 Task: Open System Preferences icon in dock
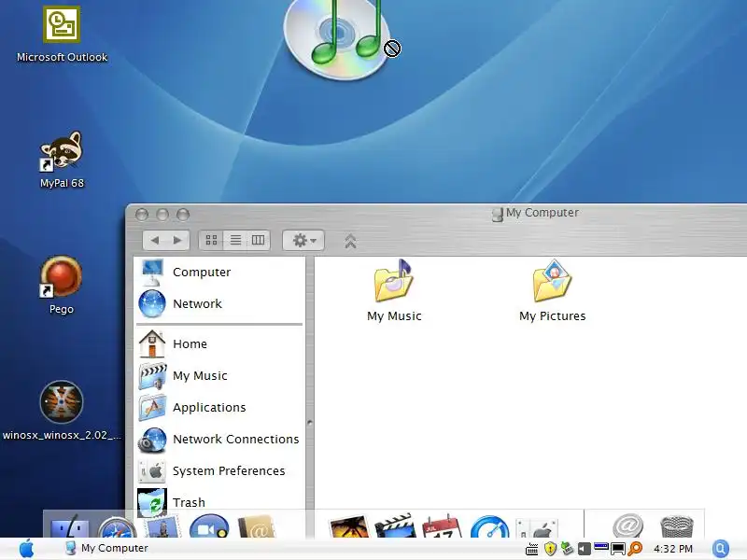[536, 527]
